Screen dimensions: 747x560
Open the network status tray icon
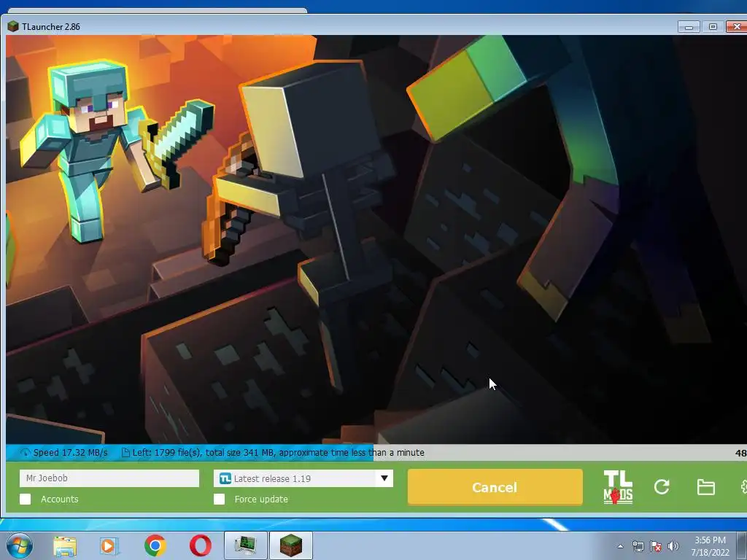(x=638, y=546)
